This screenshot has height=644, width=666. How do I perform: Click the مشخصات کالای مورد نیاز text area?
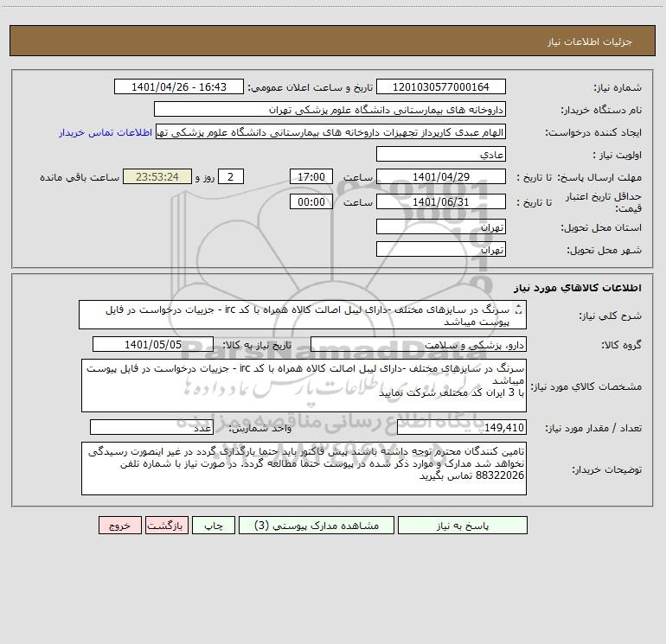304,386
